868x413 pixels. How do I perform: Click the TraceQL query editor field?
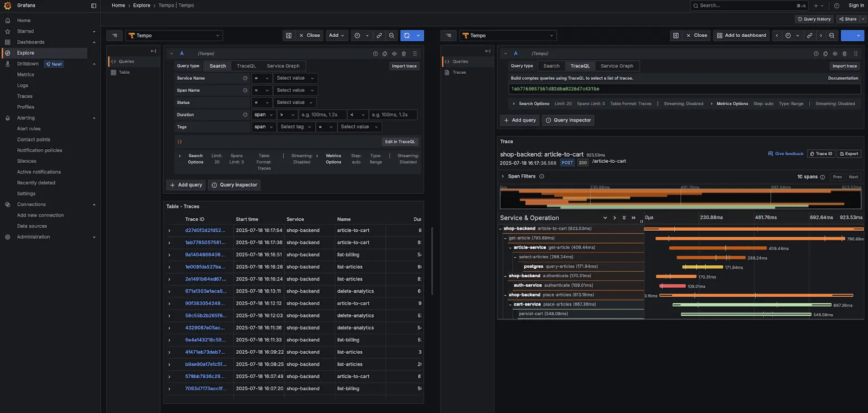[685, 89]
